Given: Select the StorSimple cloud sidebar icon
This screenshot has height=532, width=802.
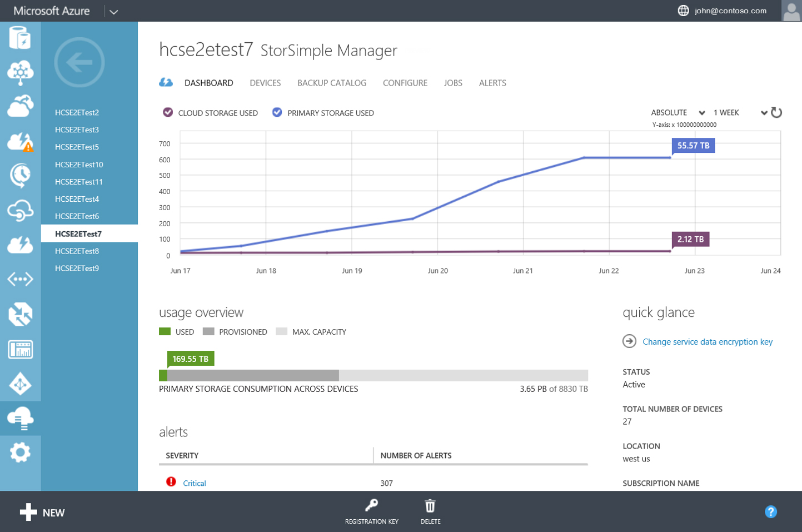Looking at the screenshot, I should click(x=21, y=418).
